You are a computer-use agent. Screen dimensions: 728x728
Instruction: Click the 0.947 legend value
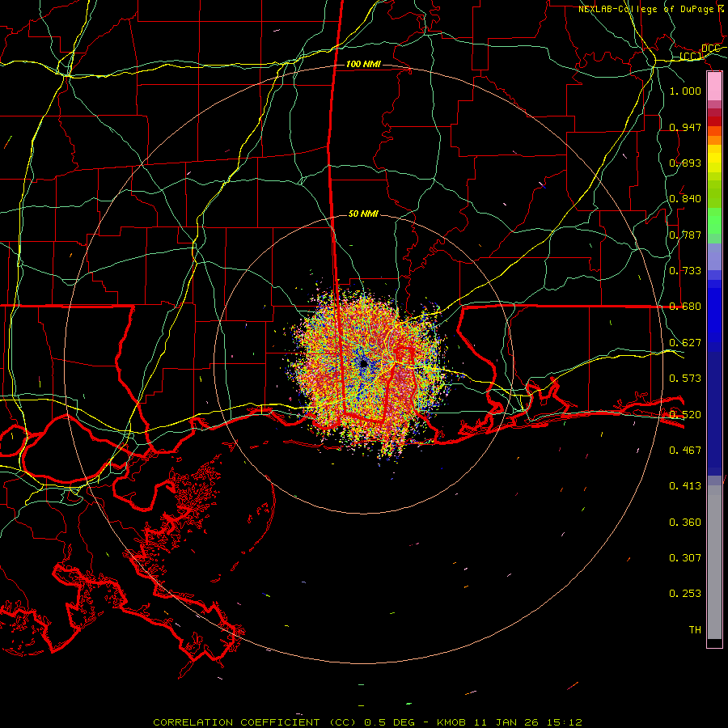point(685,127)
